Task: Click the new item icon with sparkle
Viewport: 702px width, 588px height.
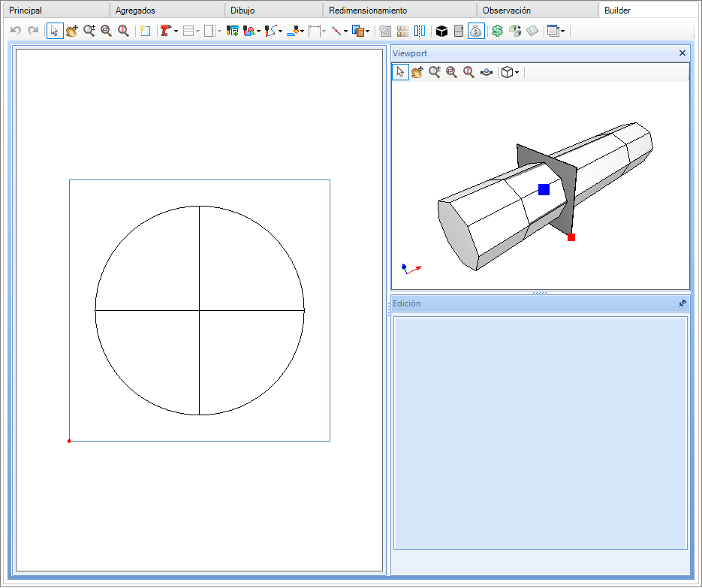Action: [145, 31]
